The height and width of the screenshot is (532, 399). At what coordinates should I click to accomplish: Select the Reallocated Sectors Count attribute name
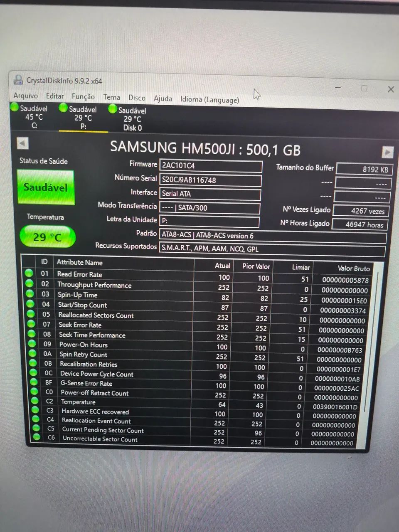point(96,315)
